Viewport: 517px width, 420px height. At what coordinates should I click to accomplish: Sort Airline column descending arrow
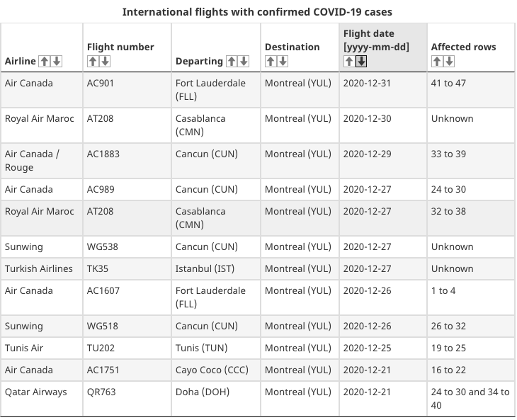pyautogui.click(x=57, y=62)
